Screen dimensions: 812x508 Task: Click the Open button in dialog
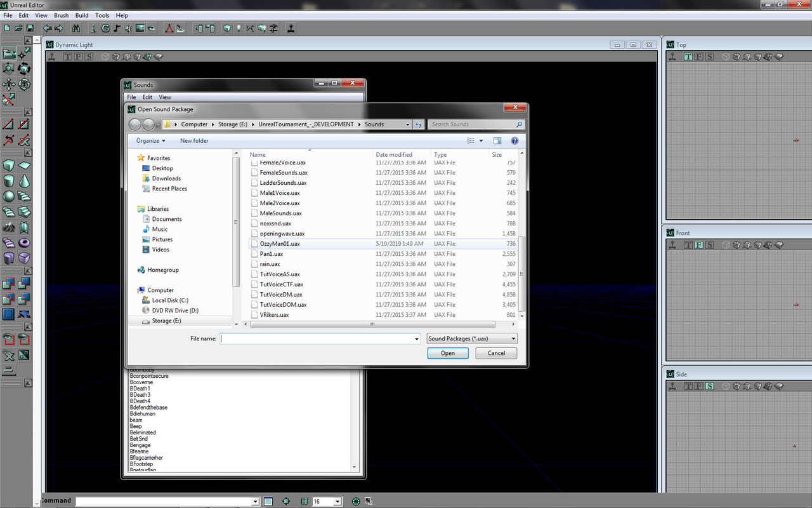(448, 353)
